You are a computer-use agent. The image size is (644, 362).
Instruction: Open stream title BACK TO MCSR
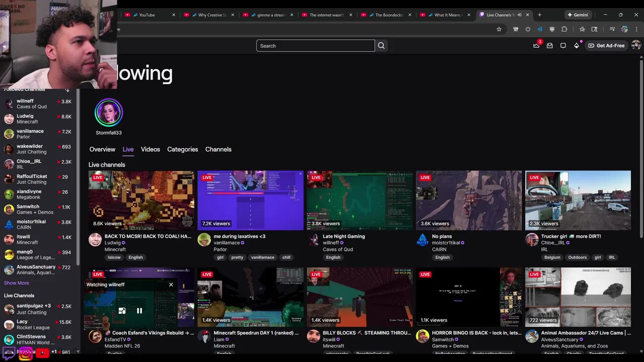click(148, 236)
